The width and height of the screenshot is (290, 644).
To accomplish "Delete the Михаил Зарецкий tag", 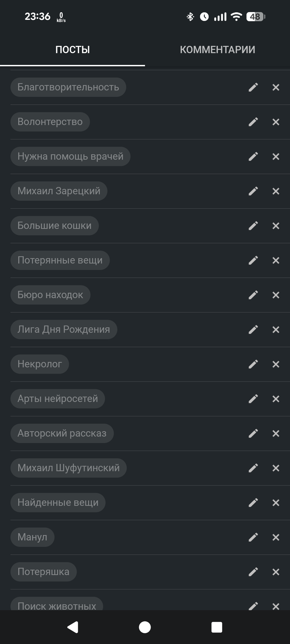I will pos(276,191).
